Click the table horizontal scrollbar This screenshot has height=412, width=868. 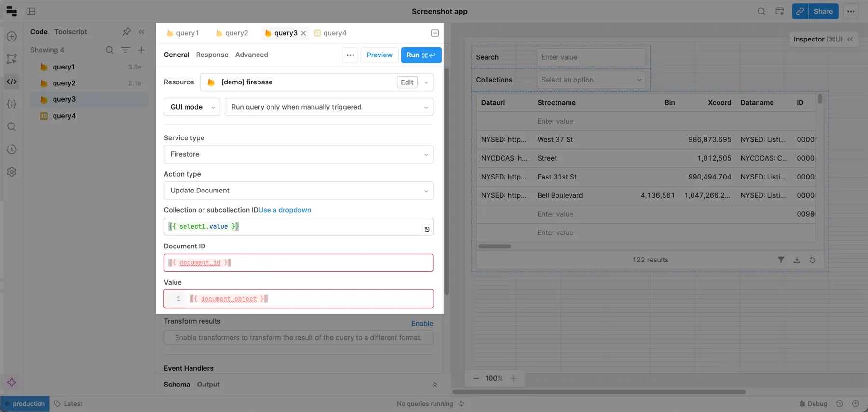click(495, 247)
